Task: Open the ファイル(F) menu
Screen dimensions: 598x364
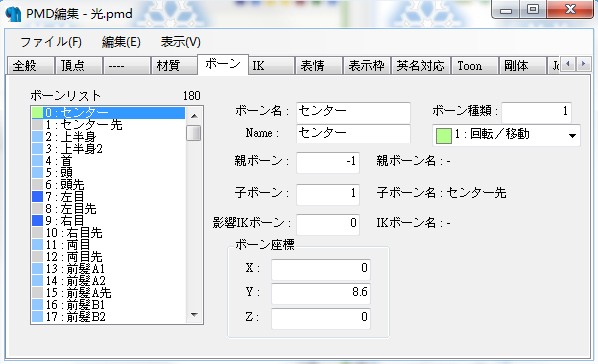Action: [x=51, y=42]
